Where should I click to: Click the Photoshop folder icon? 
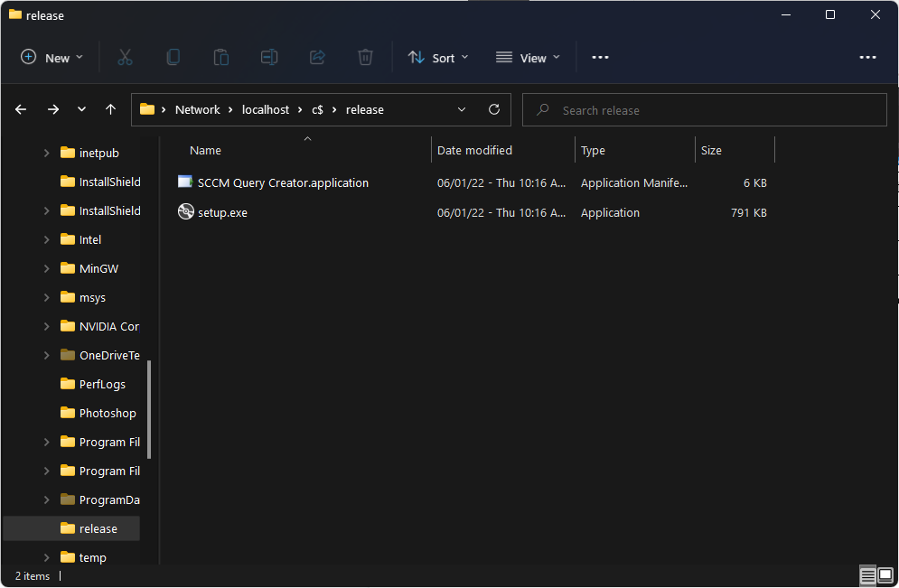[x=68, y=413]
